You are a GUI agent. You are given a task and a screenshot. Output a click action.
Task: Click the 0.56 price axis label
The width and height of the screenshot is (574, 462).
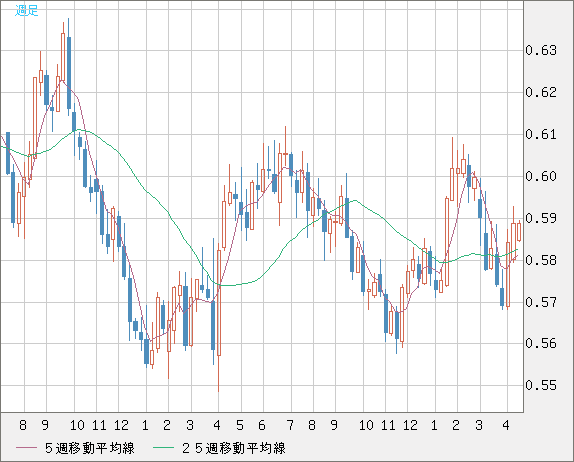point(541,343)
